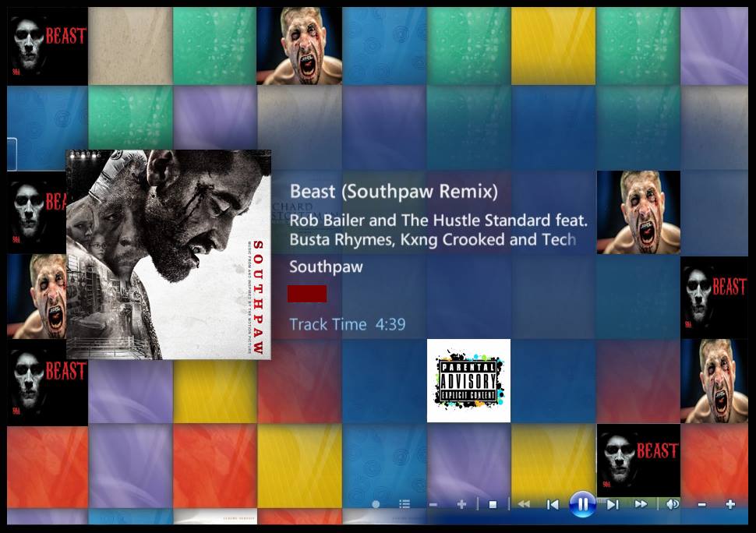This screenshot has width=756, height=533.
Task: Open the large Southpaw album cover
Action: coord(168,255)
